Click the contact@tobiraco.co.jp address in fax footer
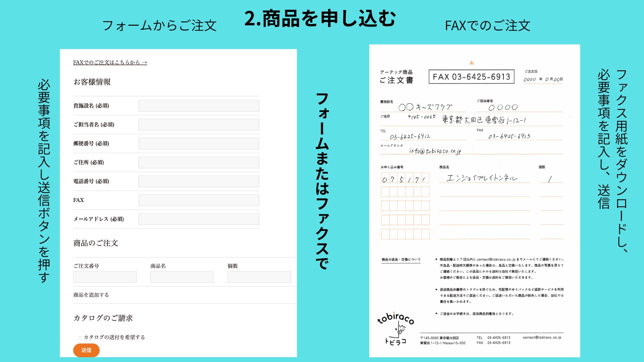This screenshot has height=362, width=644. pyautogui.click(x=542, y=337)
